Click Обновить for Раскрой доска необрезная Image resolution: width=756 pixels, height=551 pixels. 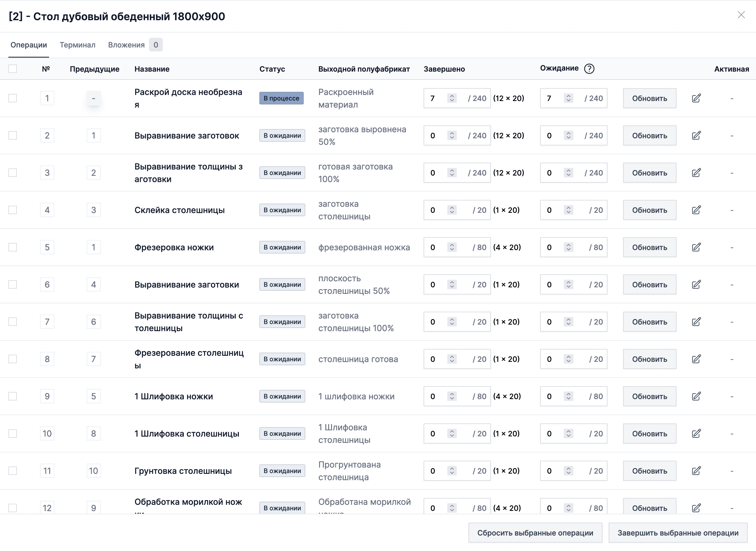coord(649,98)
